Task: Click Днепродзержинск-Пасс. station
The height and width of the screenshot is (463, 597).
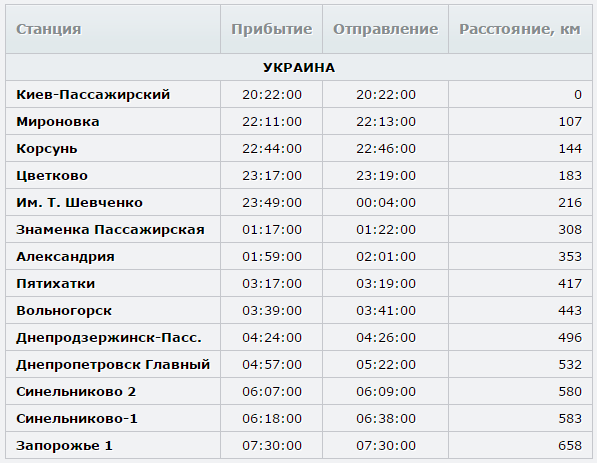Action: [109, 338]
